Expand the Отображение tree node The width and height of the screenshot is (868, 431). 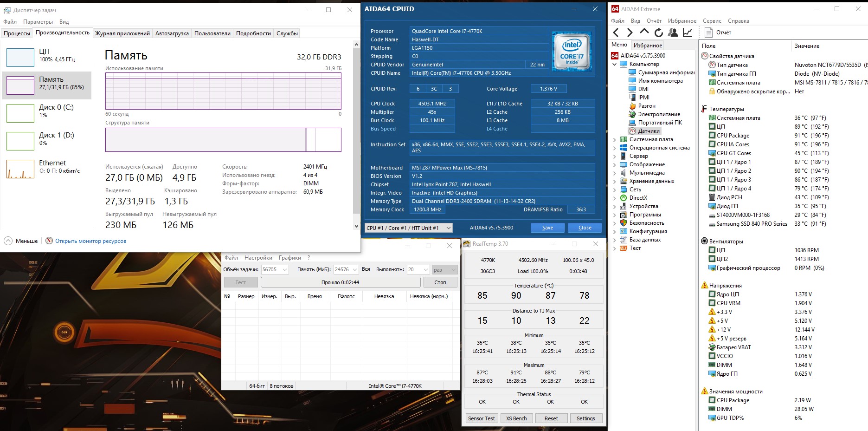click(x=615, y=164)
